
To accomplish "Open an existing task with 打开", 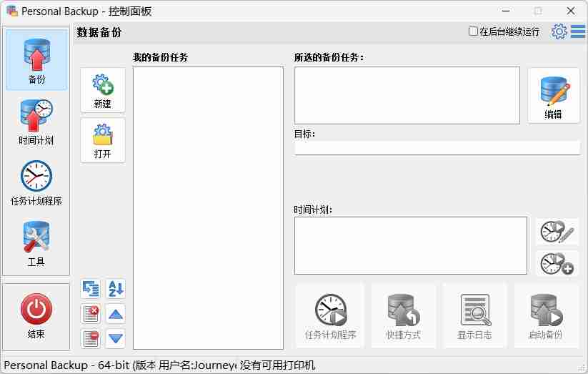I will coord(103,140).
